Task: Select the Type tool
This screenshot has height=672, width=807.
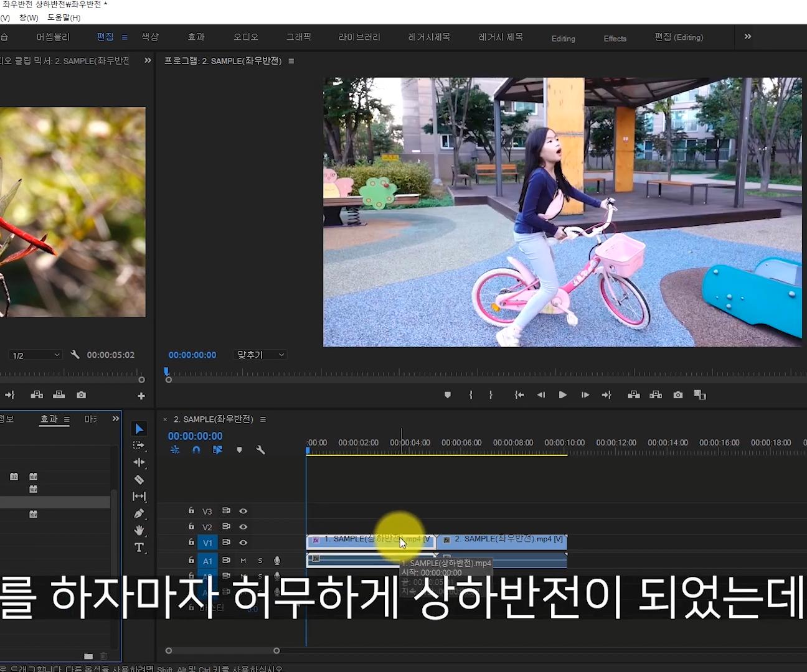Action: (139, 548)
